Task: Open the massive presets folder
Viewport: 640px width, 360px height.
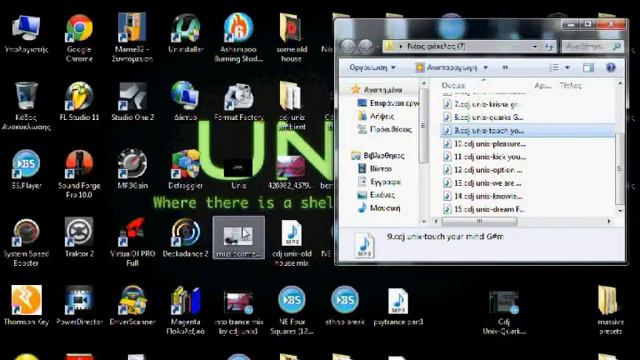Action: pyautogui.click(x=610, y=311)
